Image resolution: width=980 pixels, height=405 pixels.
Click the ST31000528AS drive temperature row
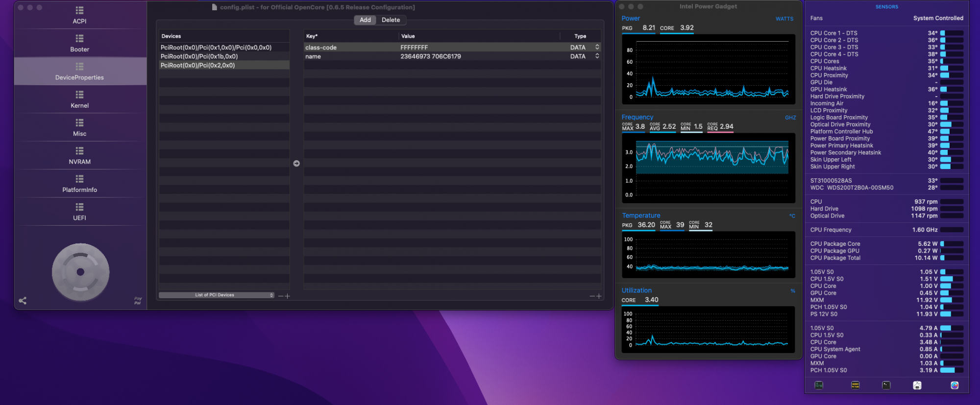pos(886,181)
